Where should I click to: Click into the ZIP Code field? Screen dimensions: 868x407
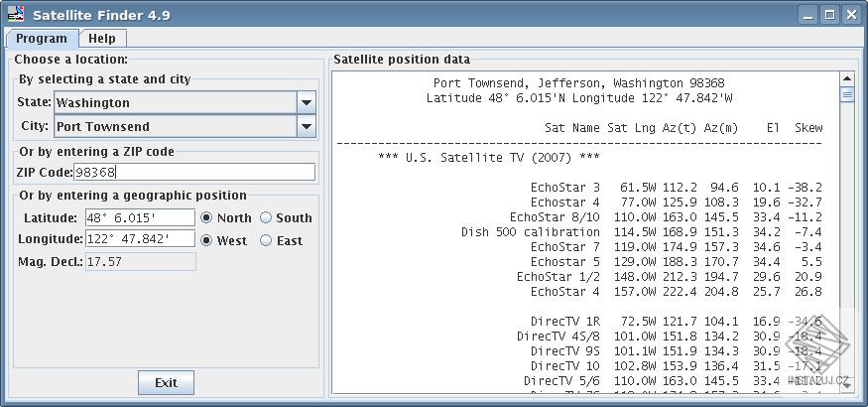194,172
